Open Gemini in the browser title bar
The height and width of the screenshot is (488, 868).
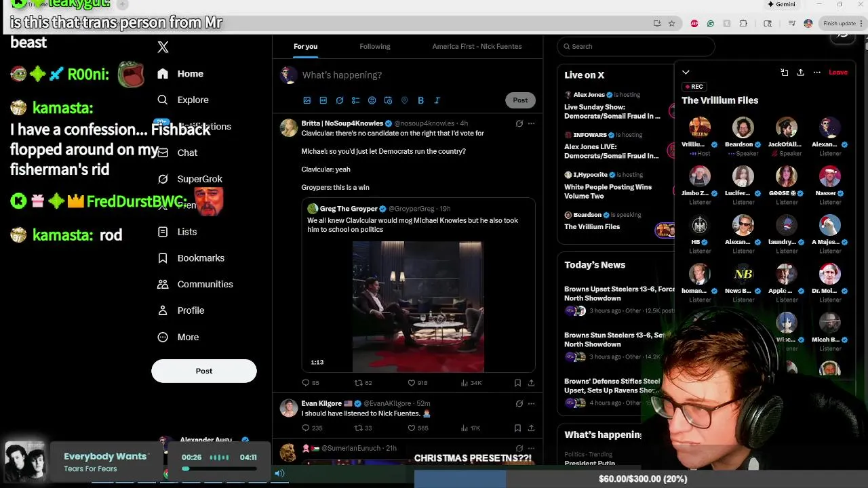(781, 4)
